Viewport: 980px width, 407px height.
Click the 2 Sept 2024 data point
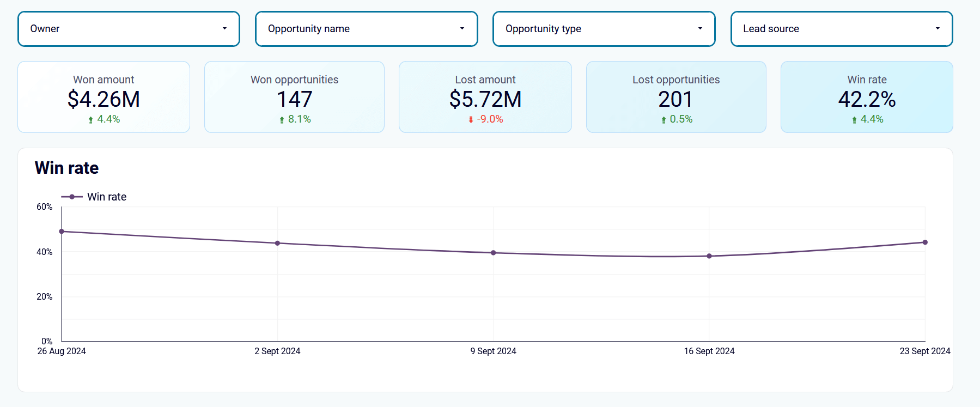pos(277,243)
